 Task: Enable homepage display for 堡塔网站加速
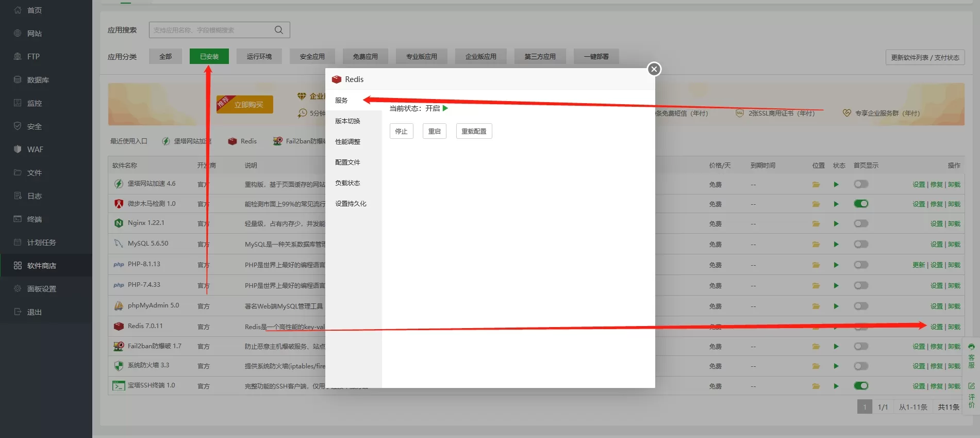pyautogui.click(x=861, y=184)
